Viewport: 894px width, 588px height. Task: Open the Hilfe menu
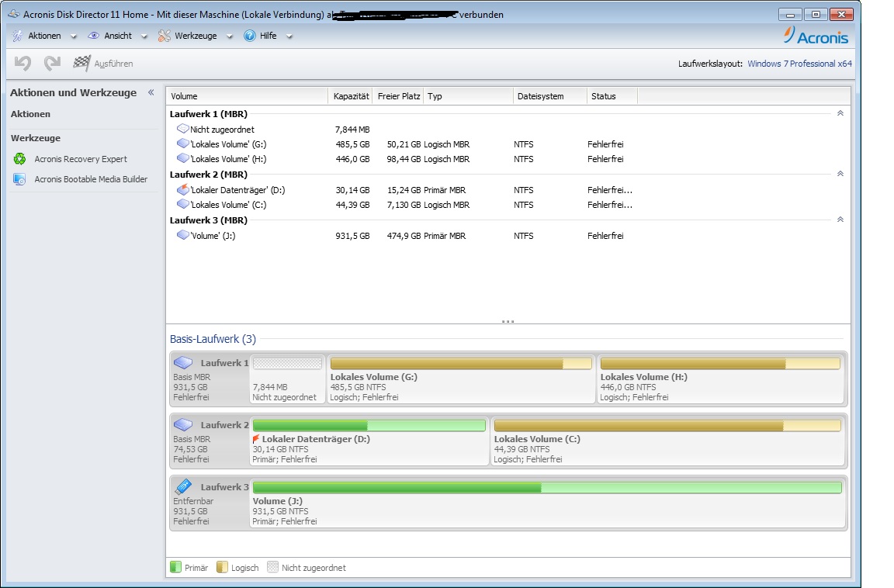(268, 36)
